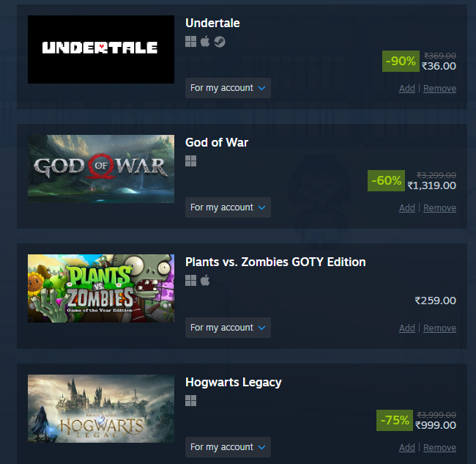
Task: Remove Plants vs. Zombies GOTY Edition
Action: 439,328
